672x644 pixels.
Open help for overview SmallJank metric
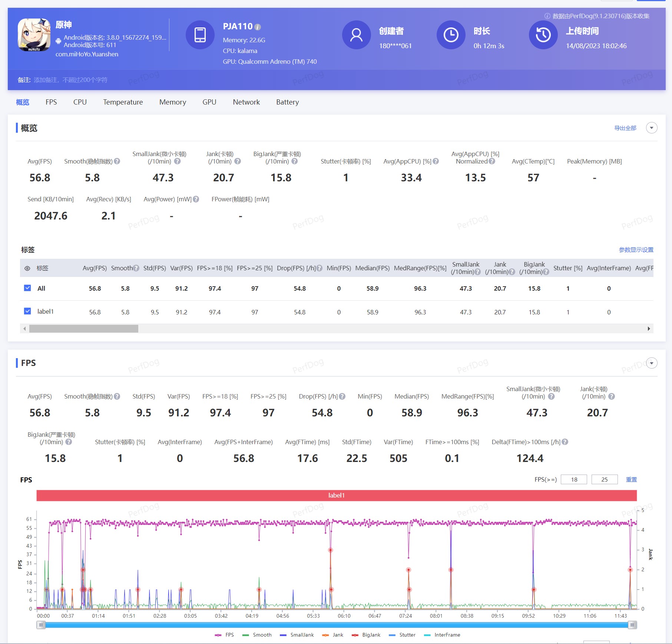pos(178,161)
